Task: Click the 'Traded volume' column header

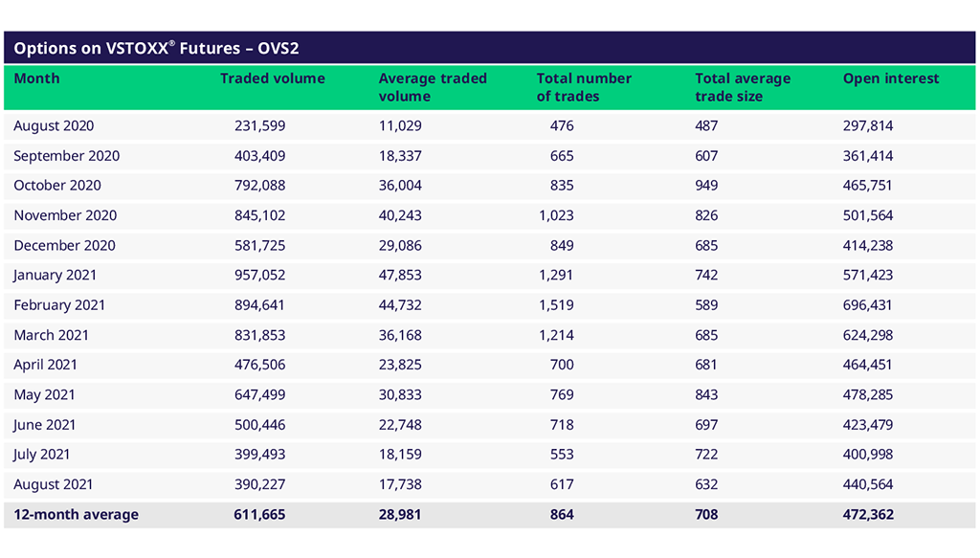Action: 272,78
